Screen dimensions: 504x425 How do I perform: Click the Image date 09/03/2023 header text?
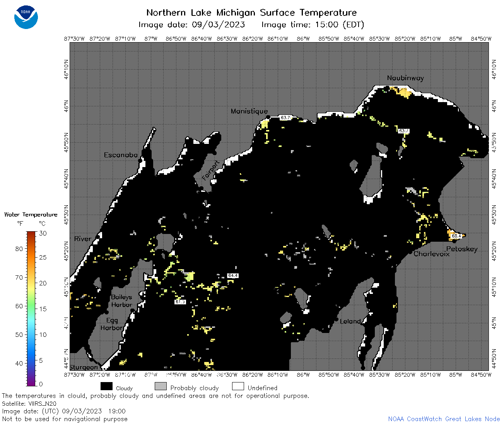point(191,25)
